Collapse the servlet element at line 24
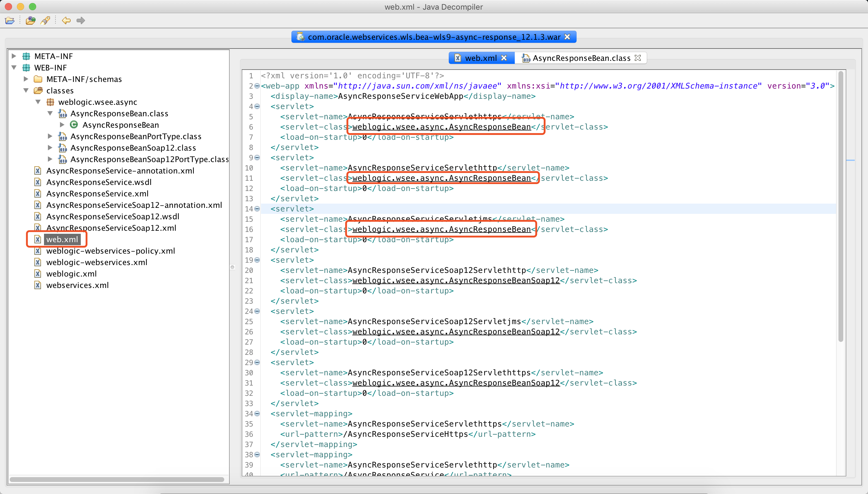The height and width of the screenshot is (494, 868). pyautogui.click(x=257, y=311)
